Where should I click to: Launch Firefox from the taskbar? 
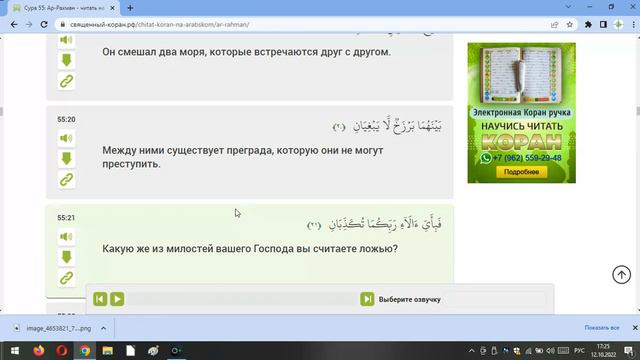[x=39, y=351]
